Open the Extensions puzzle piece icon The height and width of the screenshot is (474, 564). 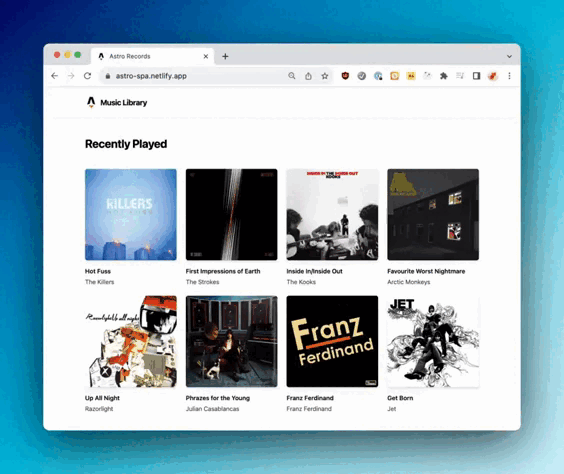coord(444,76)
